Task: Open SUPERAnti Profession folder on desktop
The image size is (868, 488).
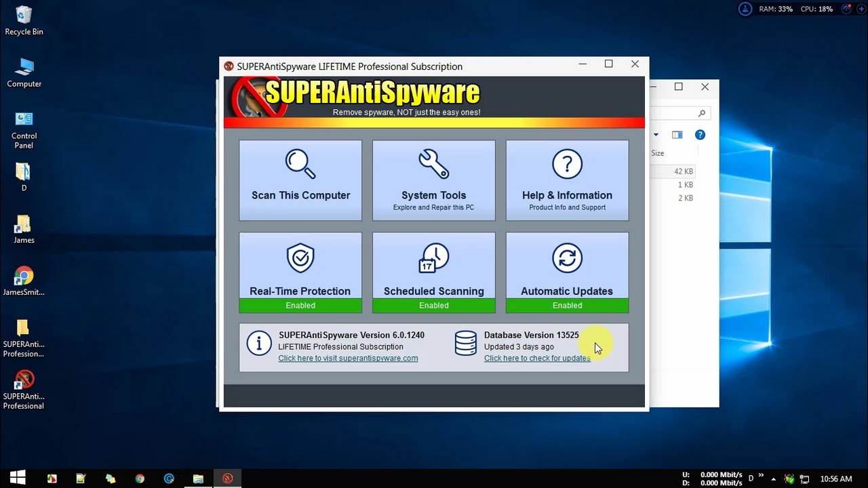Action: [x=24, y=338]
